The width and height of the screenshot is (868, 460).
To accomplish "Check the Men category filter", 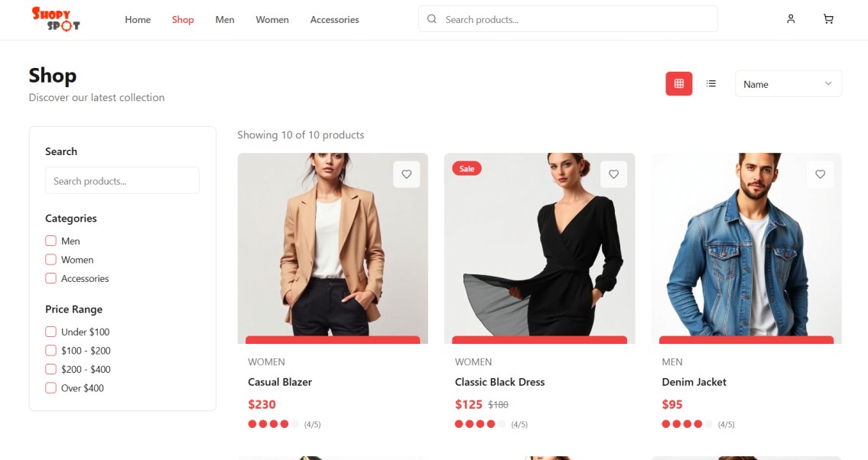I will 51,241.
